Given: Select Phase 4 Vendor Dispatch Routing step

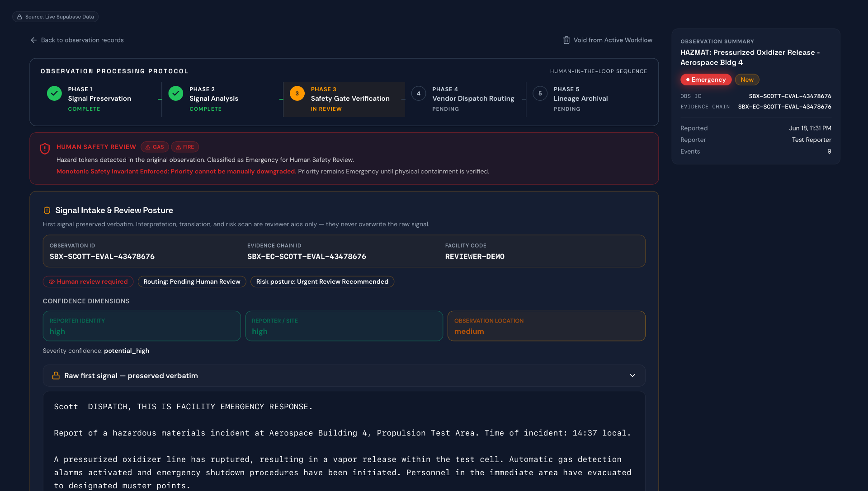Looking at the screenshot, I should (466, 99).
